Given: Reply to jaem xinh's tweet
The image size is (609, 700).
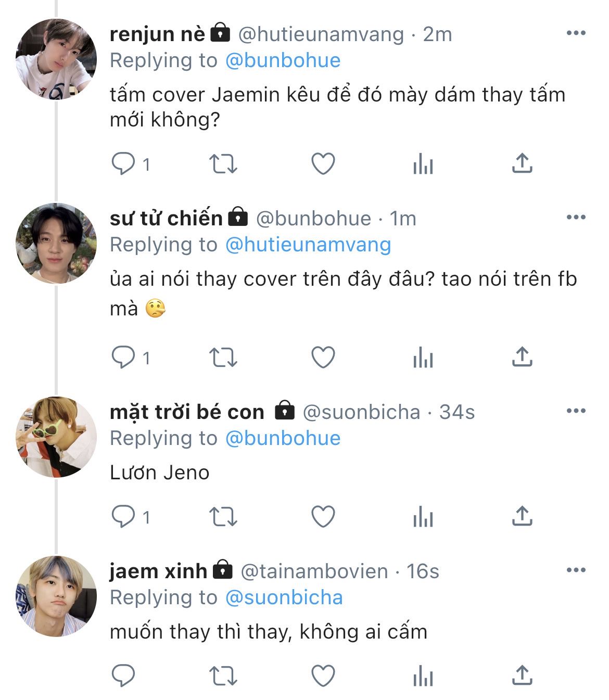Looking at the screenshot, I should click(124, 676).
